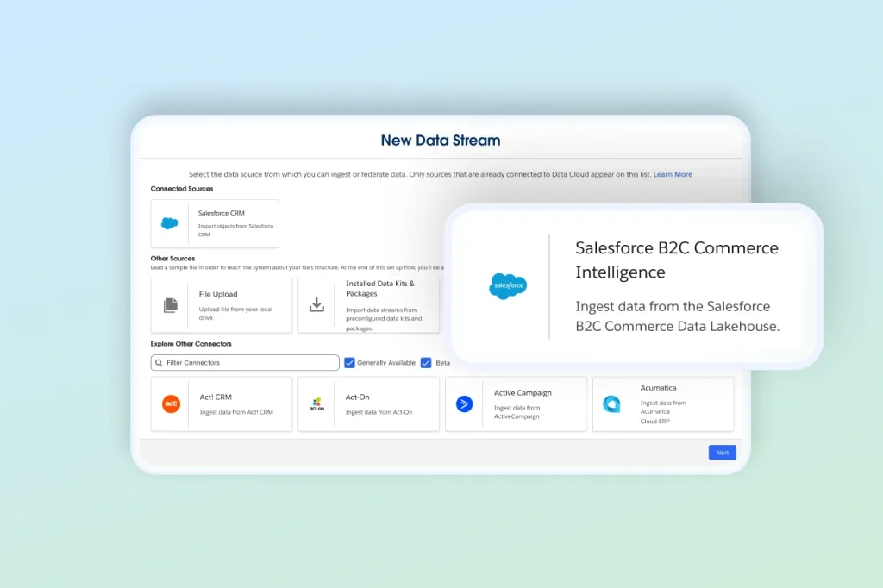Select the Salesforce CRM connected source title
The width and height of the screenshot is (883, 588).
click(x=222, y=213)
